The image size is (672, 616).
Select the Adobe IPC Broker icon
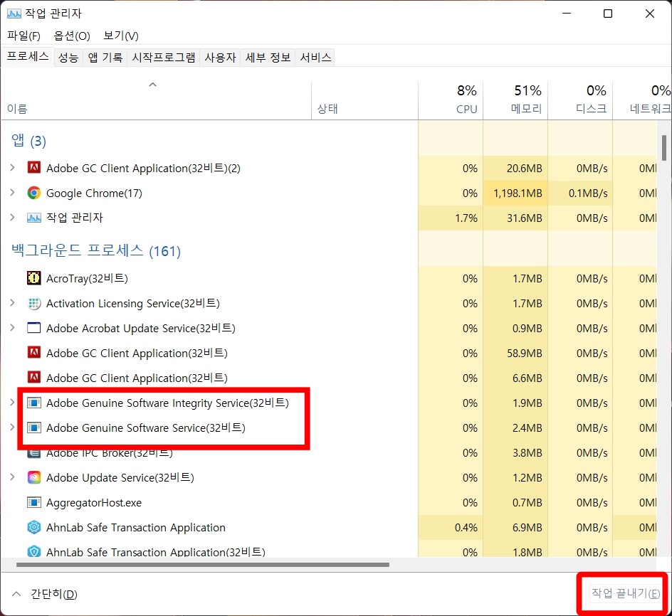pyautogui.click(x=33, y=452)
